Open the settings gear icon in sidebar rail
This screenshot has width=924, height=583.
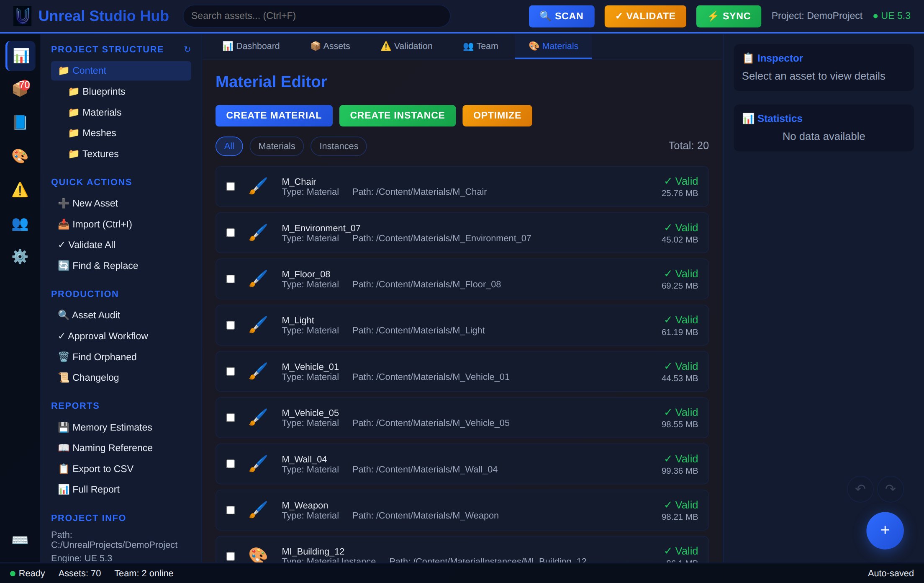(21, 256)
